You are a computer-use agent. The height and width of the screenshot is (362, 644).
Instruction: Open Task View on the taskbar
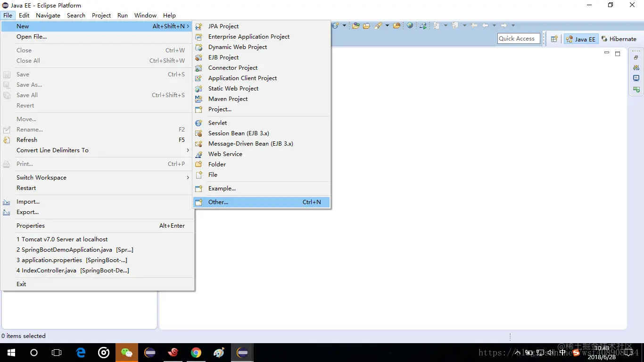(57, 353)
